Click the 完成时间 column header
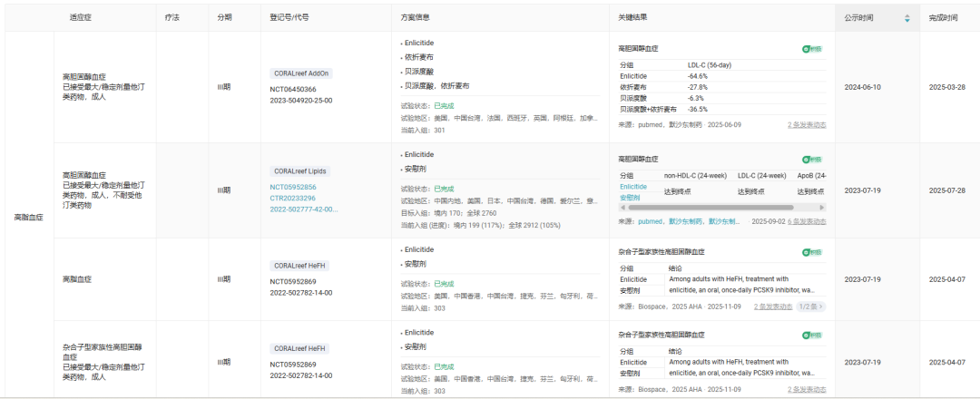This screenshot has height=399, width=980. click(943, 18)
